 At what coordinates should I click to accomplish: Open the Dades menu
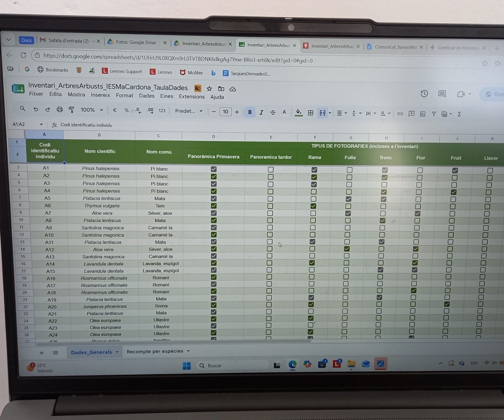pos(147,96)
